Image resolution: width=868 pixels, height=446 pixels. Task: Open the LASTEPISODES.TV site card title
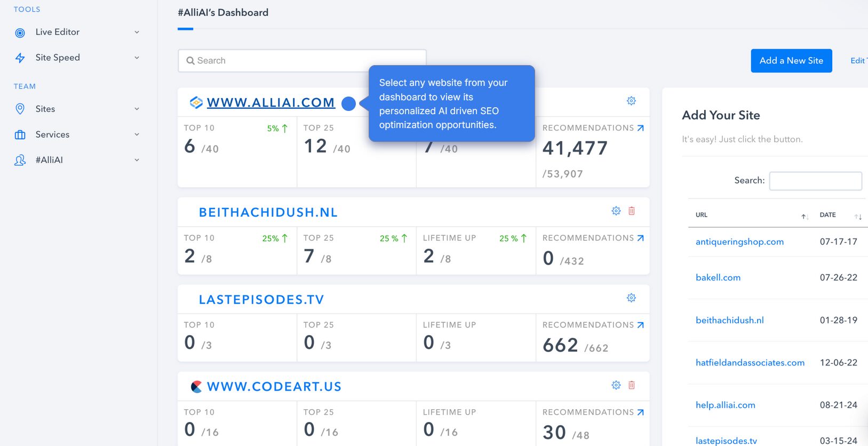pos(261,300)
